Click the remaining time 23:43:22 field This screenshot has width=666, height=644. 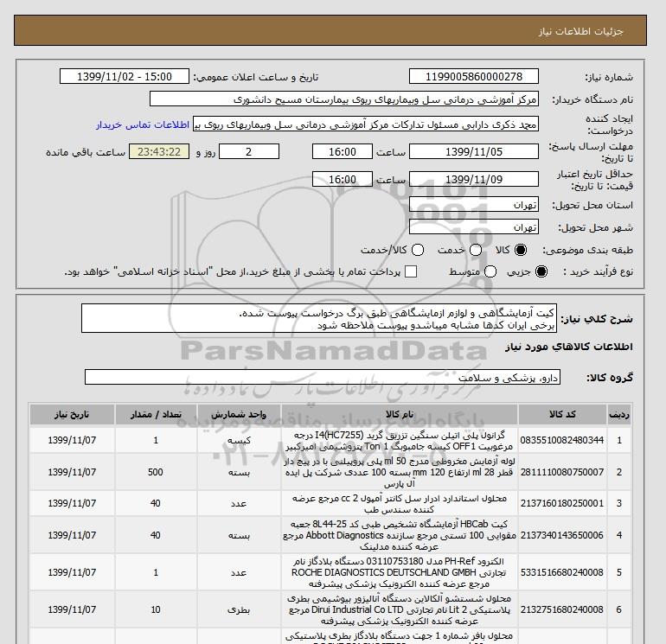coord(159,151)
